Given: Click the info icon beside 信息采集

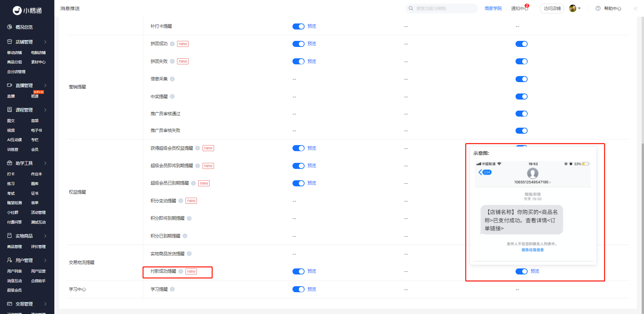Looking at the screenshot, I should pyautogui.click(x=172, y=79).
